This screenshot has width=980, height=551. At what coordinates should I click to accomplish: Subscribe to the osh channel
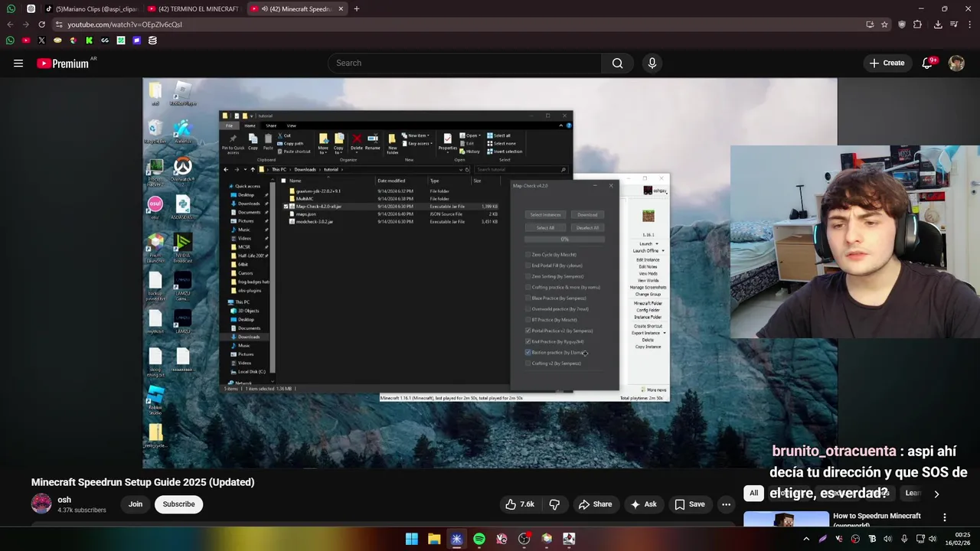tap(178, 504)
